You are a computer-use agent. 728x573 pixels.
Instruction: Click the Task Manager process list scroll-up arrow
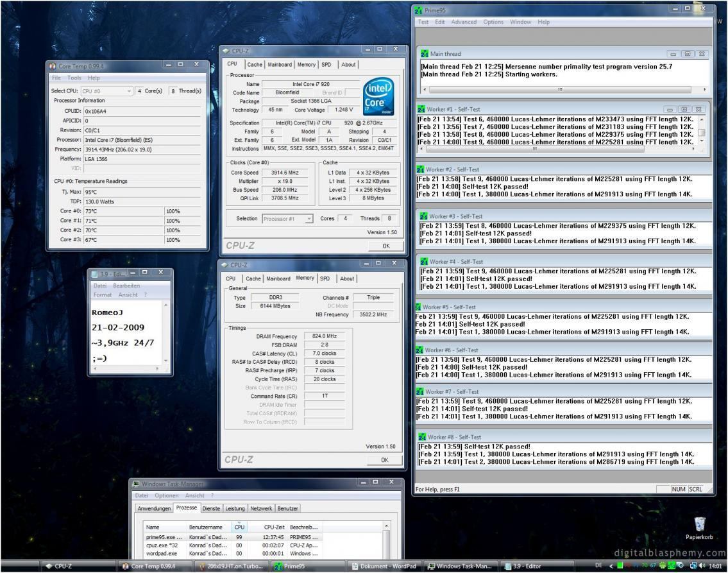[x=386, y=526]
